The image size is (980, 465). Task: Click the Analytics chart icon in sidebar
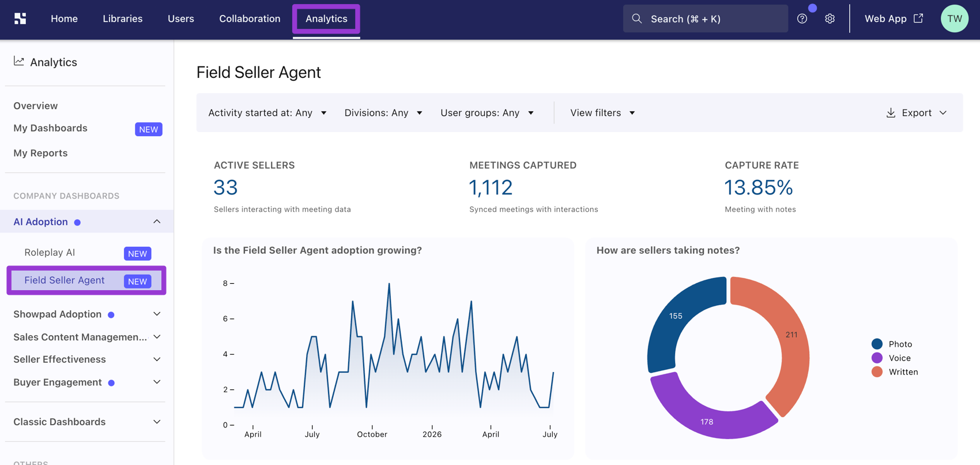(19, 61)
